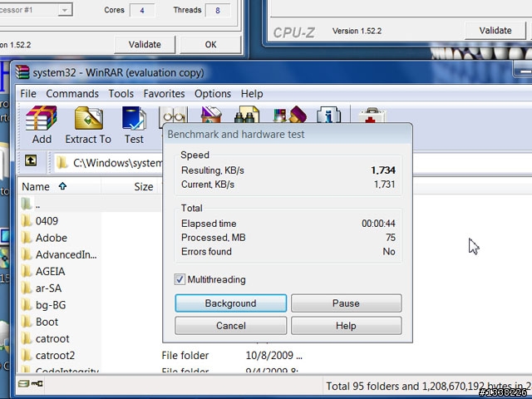
Task: Click the Current KB/s value 1,731
Action: (x=384, y=185)
